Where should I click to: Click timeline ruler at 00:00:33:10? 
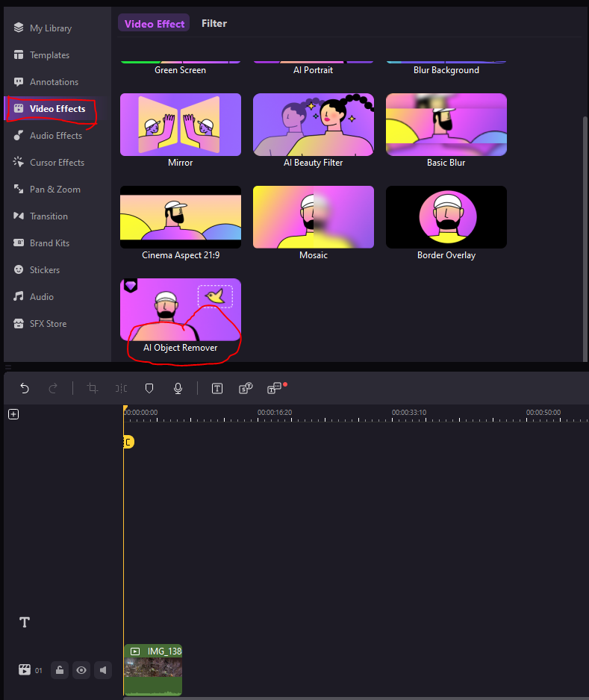point(409,413)
